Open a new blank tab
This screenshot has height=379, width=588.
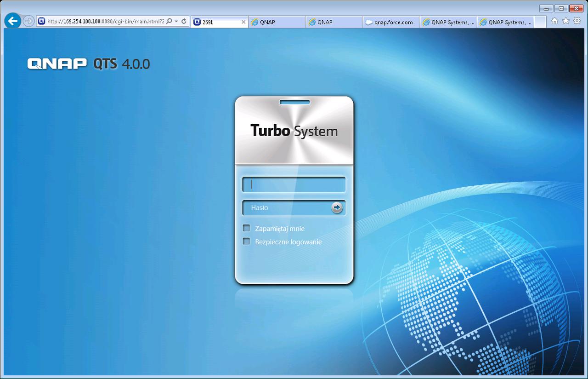coord(540,22)
